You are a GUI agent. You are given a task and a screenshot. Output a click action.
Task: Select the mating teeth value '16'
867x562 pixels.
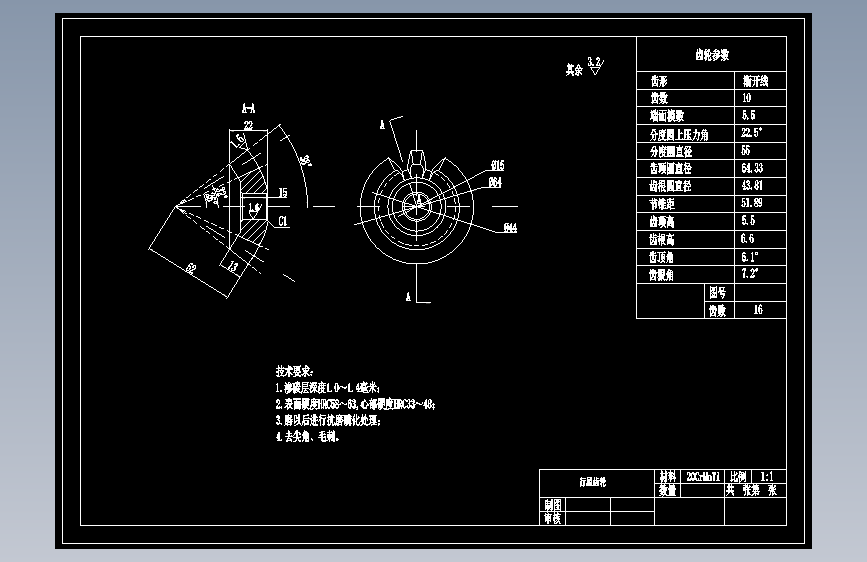(758, 310)
